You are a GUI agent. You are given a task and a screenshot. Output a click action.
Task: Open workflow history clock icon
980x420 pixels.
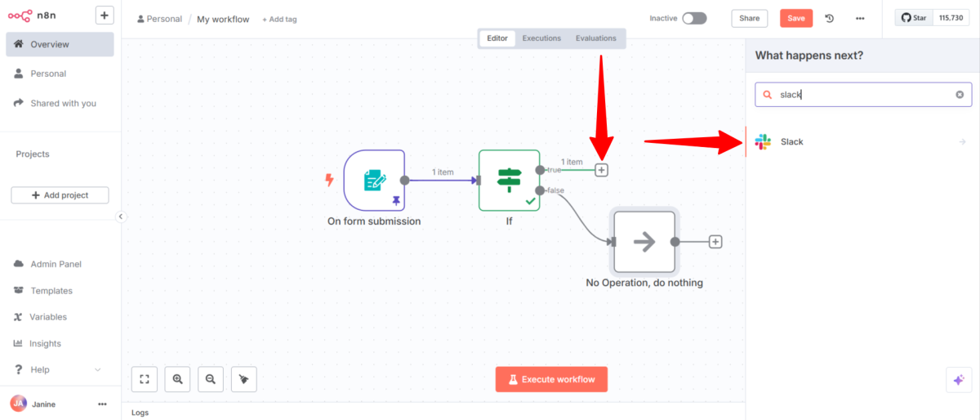click(830, 18)
